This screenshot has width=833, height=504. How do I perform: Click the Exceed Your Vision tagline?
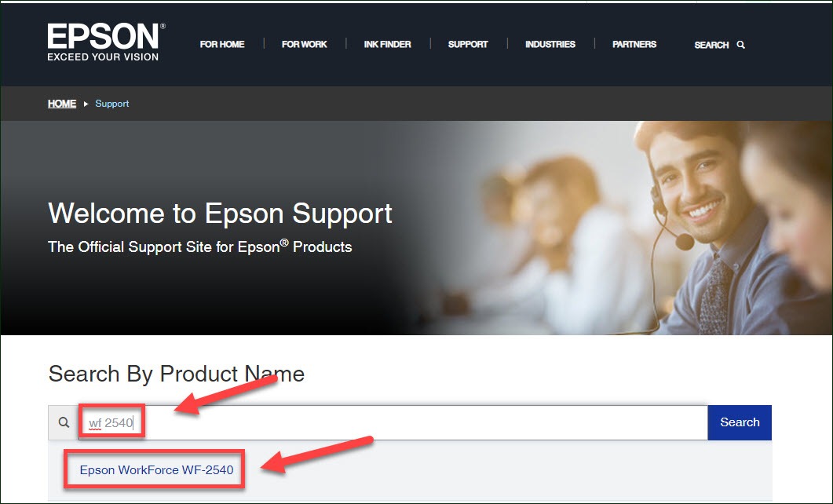(x=103, y=57)
